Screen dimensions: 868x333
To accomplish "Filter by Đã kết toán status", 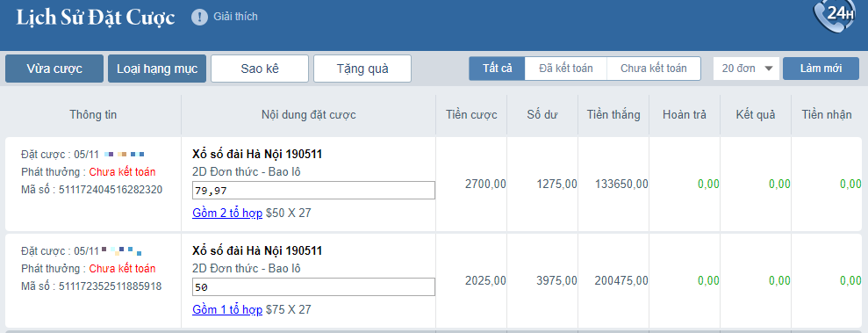I will coord(566,69).
